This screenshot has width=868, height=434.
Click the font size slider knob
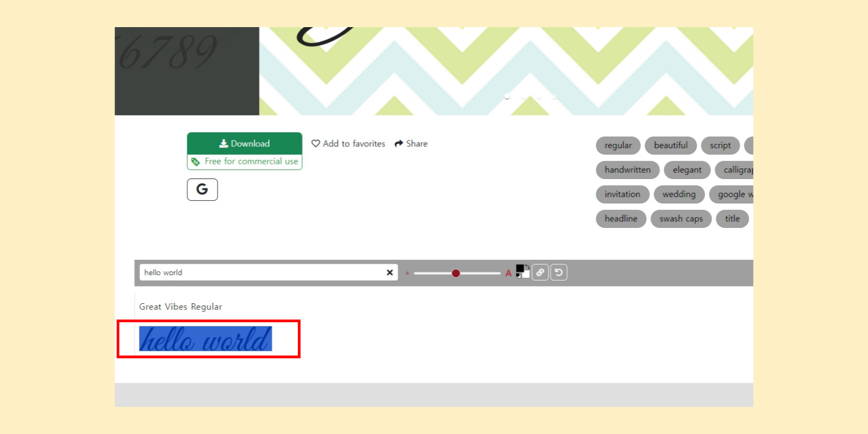pyautogui.click(x=456, y=273)
